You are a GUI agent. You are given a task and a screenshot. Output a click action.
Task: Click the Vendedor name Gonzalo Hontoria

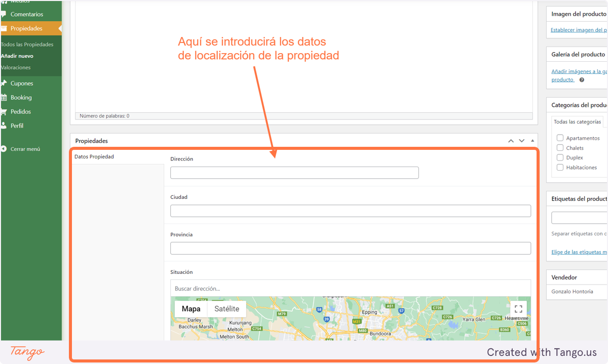click(x=572, y=292)
